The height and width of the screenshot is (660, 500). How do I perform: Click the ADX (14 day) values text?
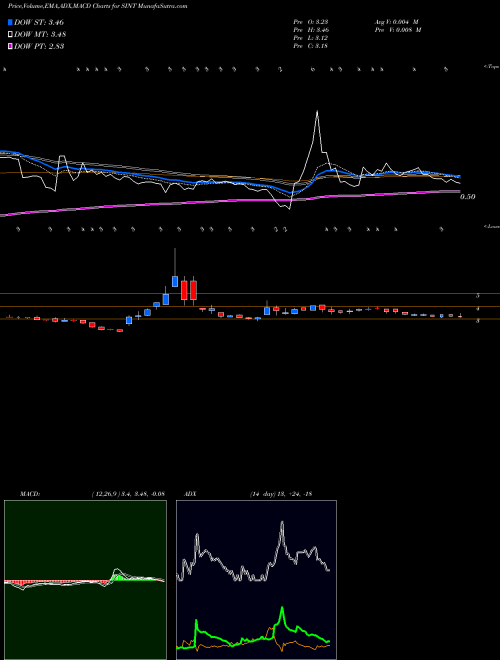coord(281,494)
